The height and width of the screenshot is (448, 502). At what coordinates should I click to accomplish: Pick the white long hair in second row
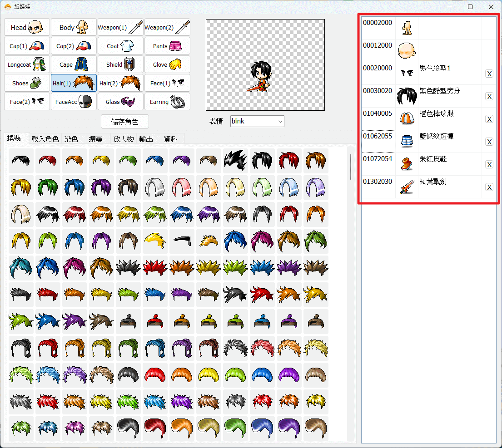pos(155,187)
